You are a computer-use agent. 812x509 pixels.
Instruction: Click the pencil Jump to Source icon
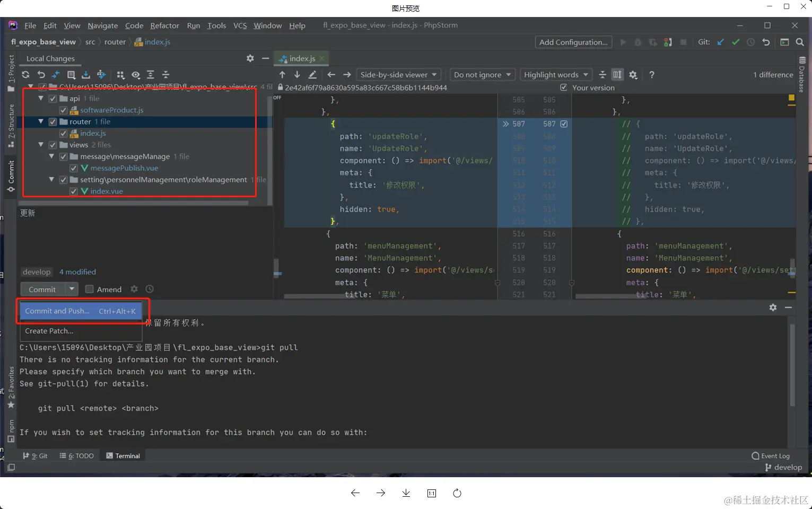pyautogui.click(x=312, y=75)
